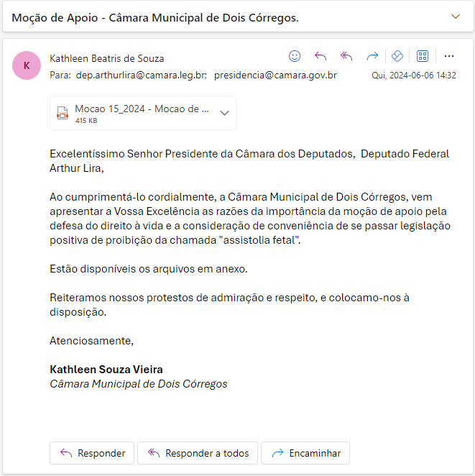Expand the attachment options dropdown arrow

point(224,113)
